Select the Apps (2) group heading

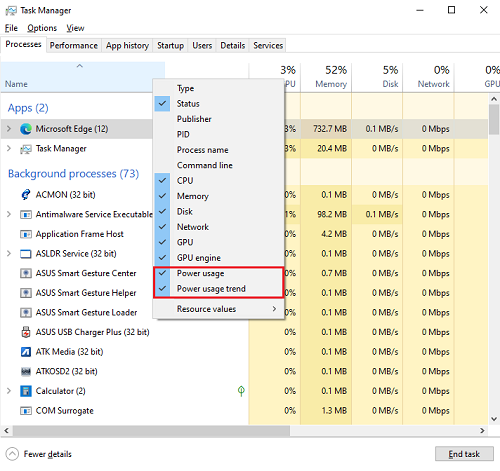(x=28, y=108)
